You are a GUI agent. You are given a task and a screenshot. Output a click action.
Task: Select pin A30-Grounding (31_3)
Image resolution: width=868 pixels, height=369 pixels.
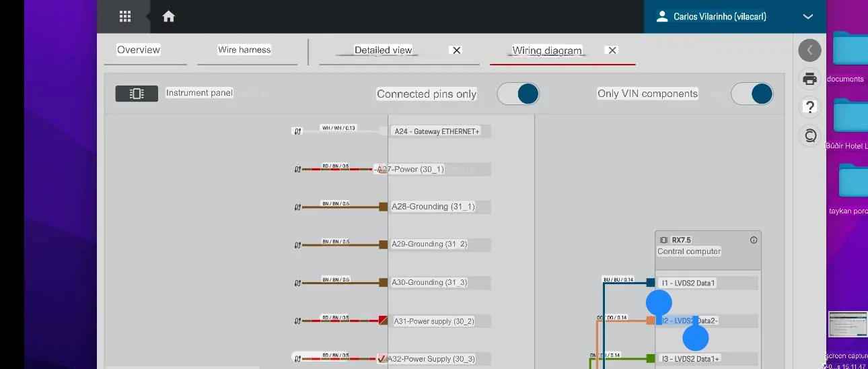coord(439,283)
